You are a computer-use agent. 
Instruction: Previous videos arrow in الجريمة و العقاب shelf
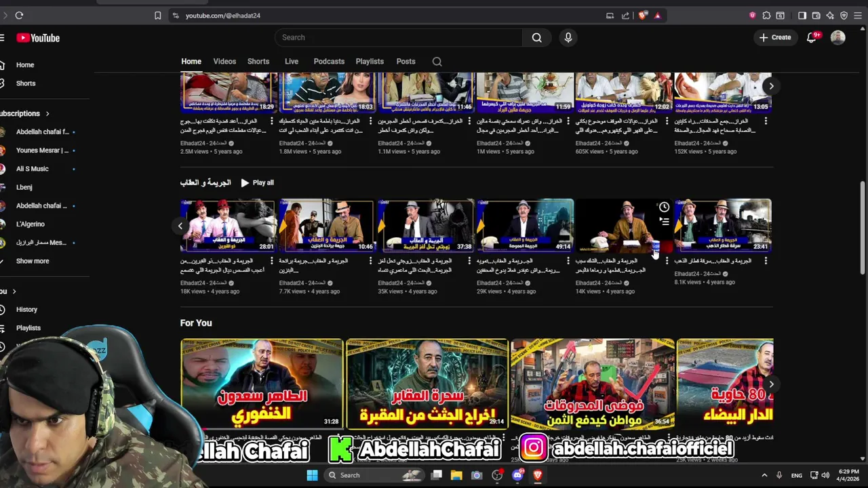180,226
